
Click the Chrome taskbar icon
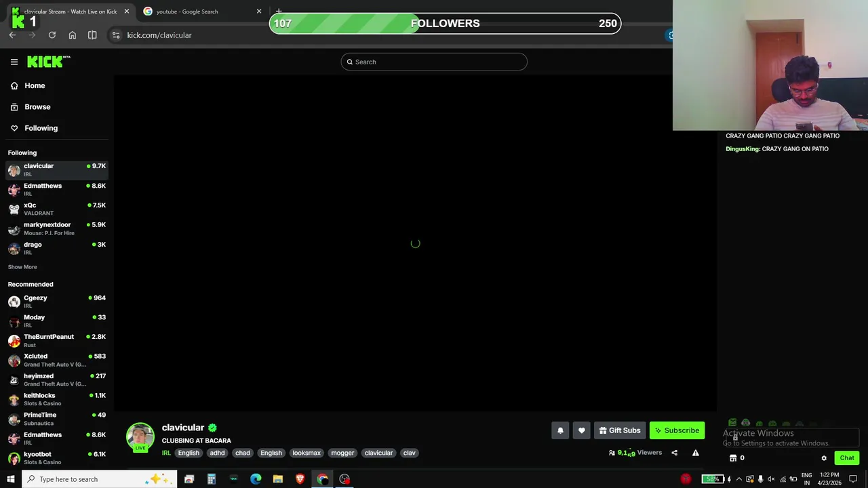tap(323, 479)
